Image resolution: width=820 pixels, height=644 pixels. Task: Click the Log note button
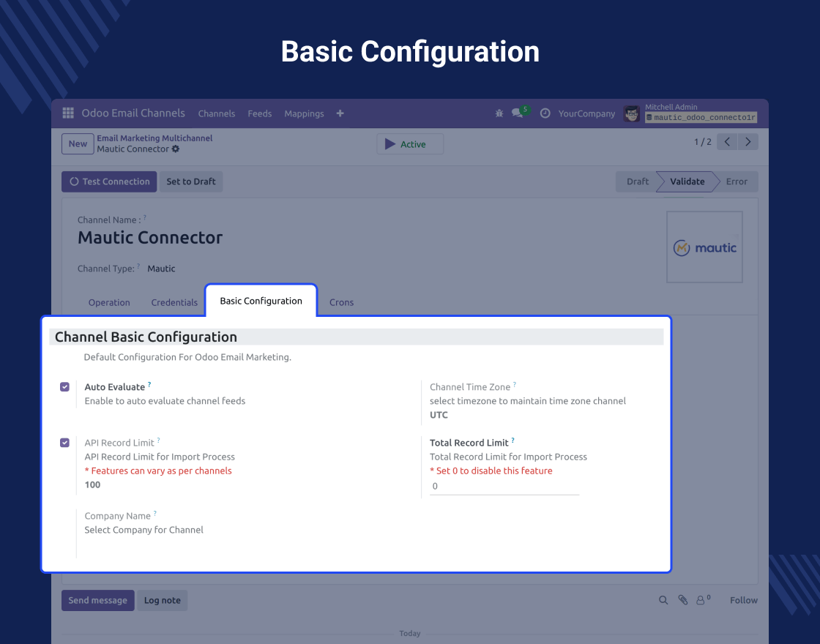point(162,600)
